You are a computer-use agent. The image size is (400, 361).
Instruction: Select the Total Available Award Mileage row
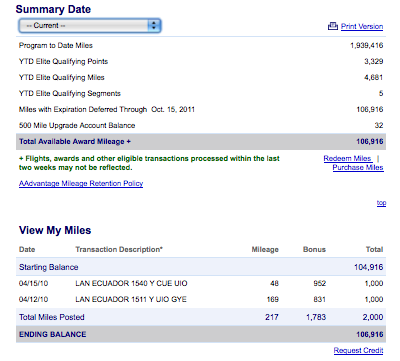point(201,142)
